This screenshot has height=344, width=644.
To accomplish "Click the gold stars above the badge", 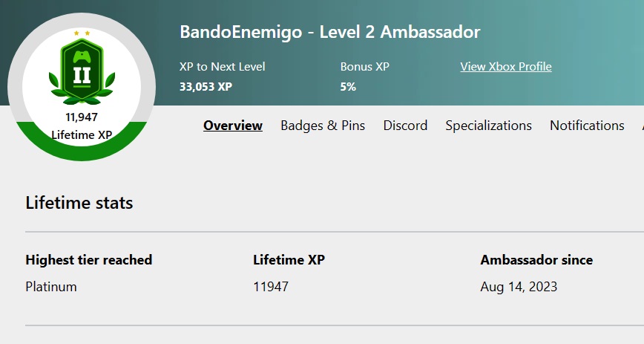I will click(82, 33).
